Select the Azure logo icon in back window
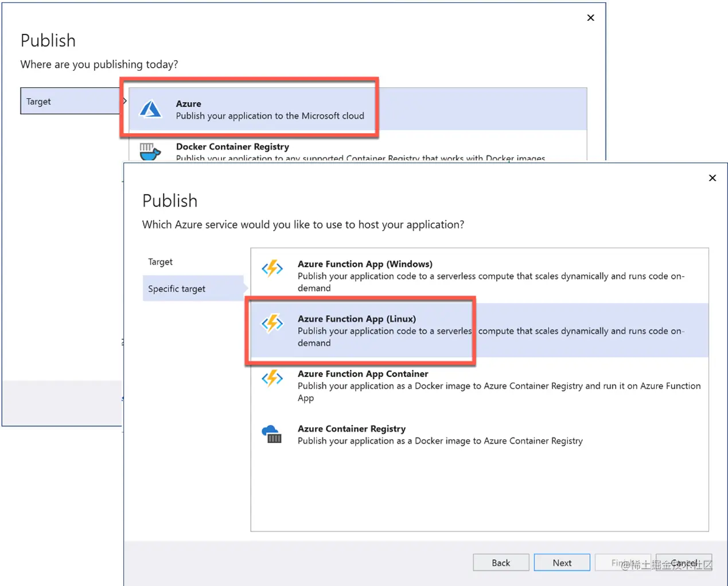Viewport: 728px width, 586px height. (151, 108)
